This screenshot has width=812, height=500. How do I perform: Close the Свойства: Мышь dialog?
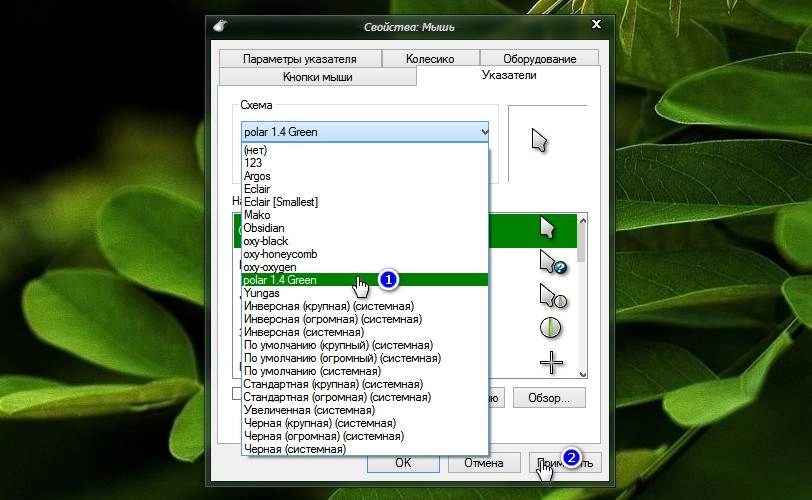click(597, 24)
